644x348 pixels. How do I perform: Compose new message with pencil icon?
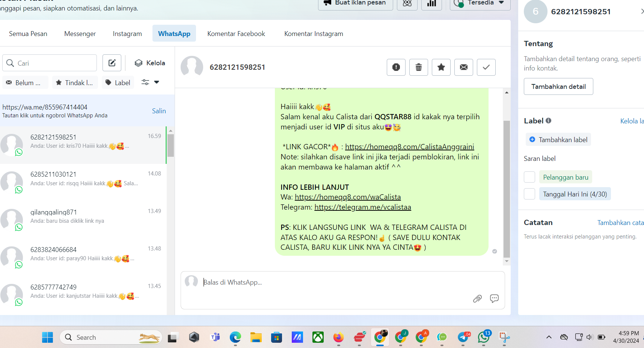[x=112, y=63]
